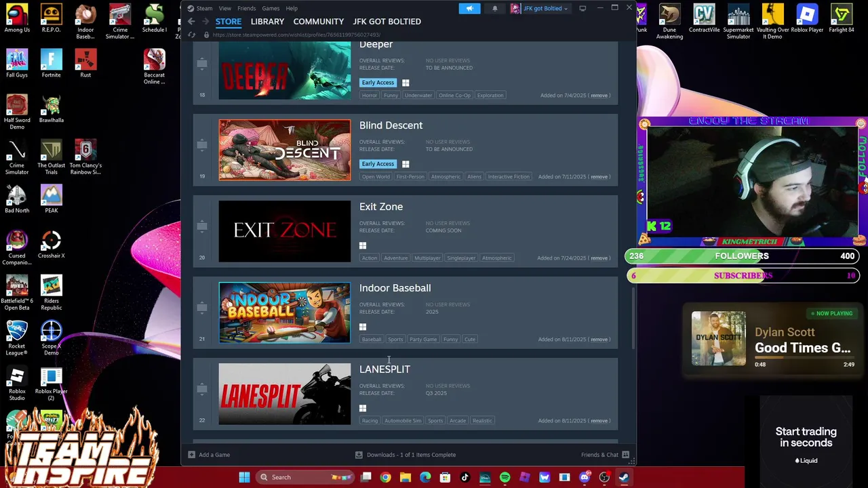This screenshot has height=488, width=868.
Task: Open the LANESPLIT title link
Action: pos(384,369)
